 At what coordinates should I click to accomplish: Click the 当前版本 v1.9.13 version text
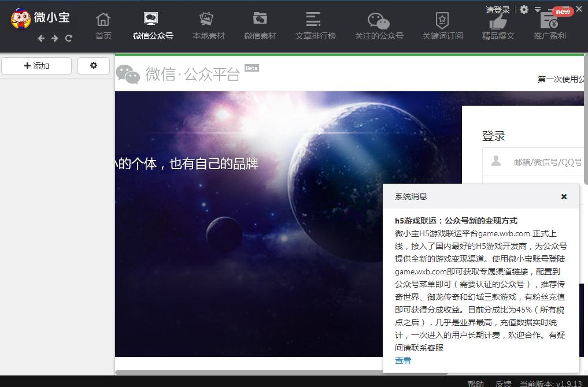(551, 384)
